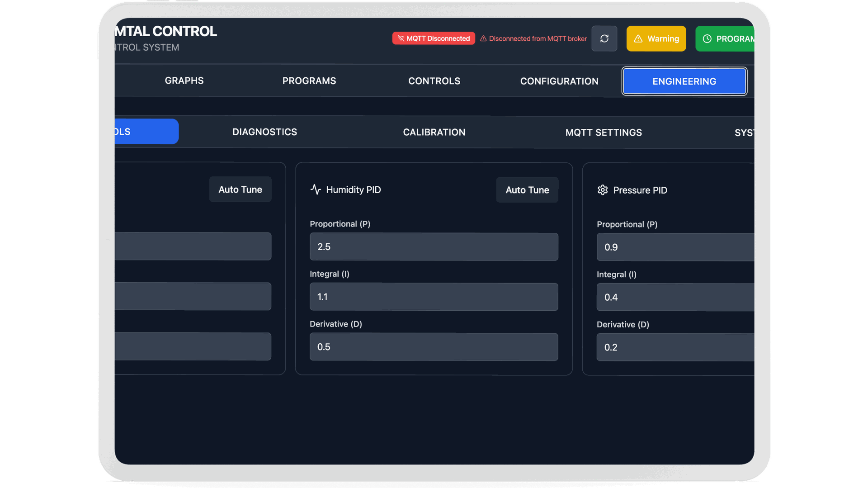This screenshot has width=868, height=488.
Task: Click the Humidity Integral (I) input showing 1.1
Action: tap(434, 297)
